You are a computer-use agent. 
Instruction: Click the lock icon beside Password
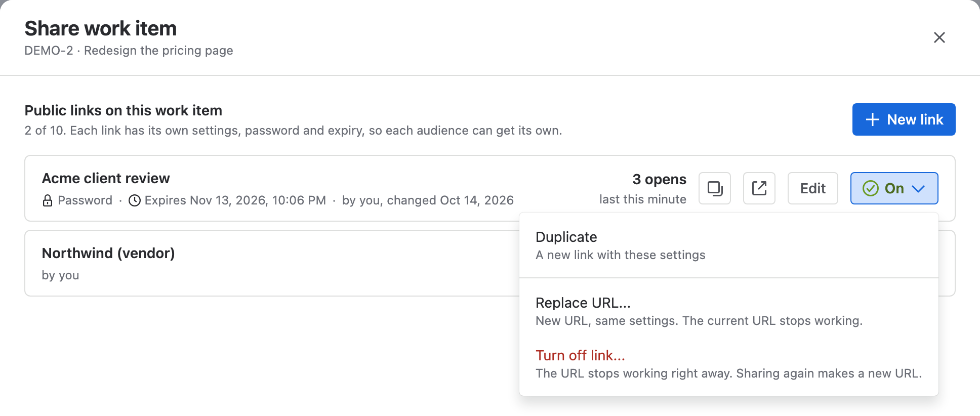(x=48, y=200)
